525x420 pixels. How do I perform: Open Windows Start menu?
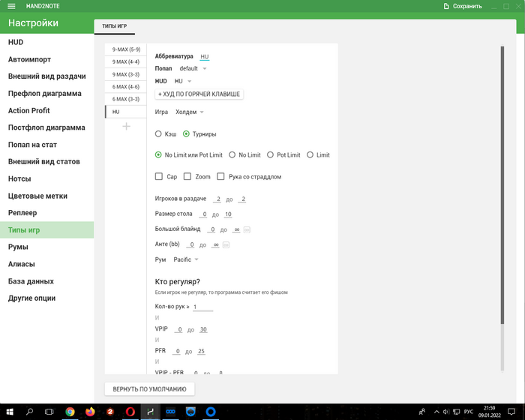tap(10, 412)
